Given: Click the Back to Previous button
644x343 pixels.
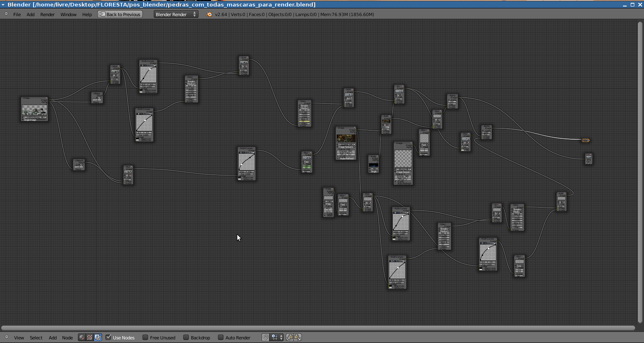Looking at the screenshot, I should coord(120,14).
